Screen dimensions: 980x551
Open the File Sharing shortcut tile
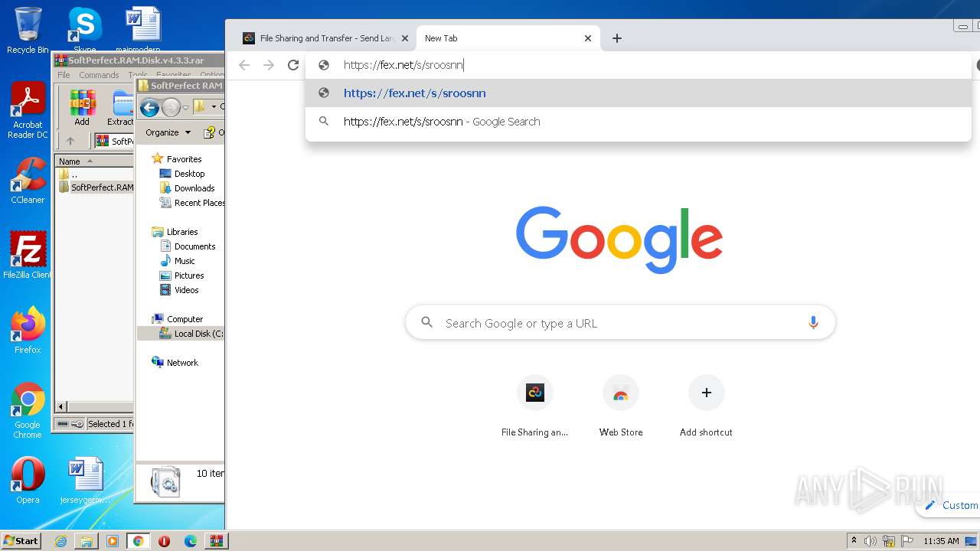534,406
